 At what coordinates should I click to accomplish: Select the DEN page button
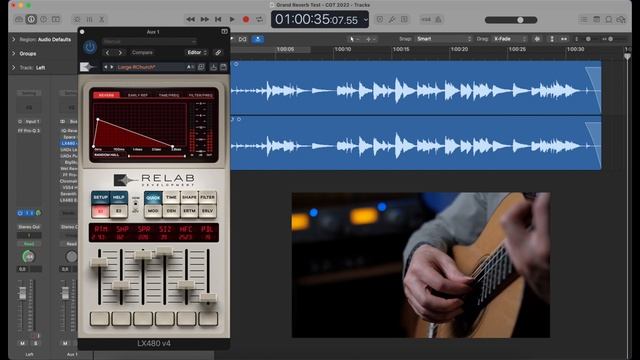click(x=171, y=211)
